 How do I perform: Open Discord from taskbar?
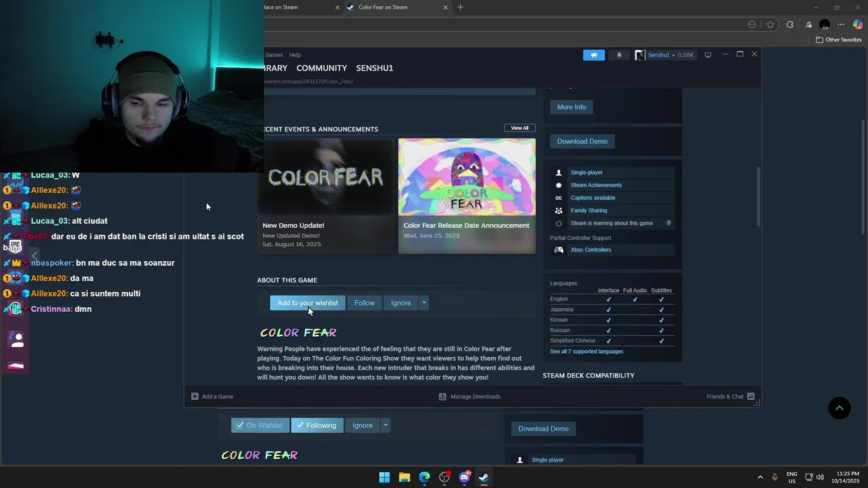(x=465, y=477)
